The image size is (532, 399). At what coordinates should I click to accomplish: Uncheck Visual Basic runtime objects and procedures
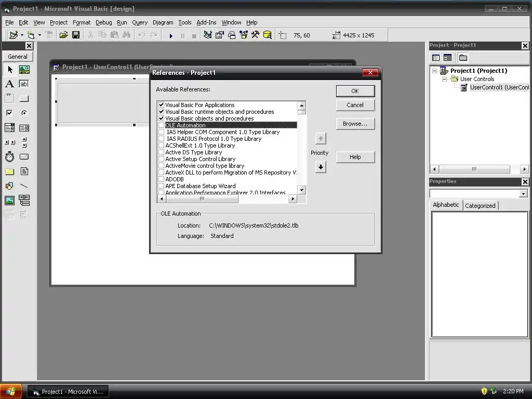pyautogui.click(x=162, y=112)
